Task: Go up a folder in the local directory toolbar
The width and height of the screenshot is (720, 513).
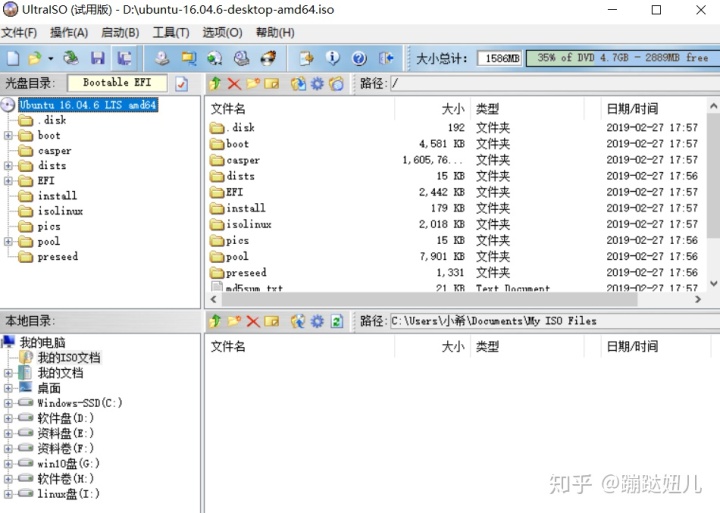Action: 215,321
